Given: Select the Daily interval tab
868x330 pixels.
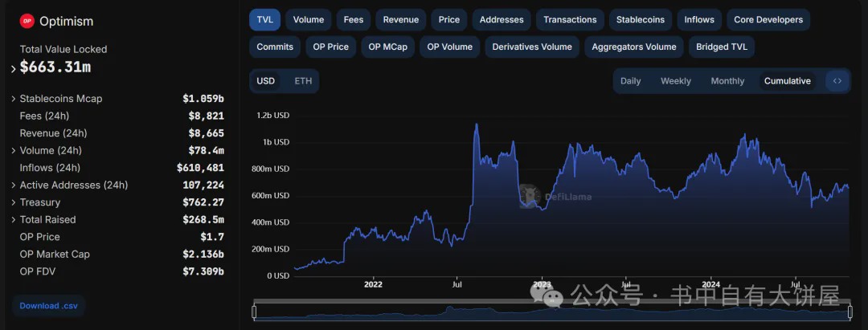Looking at the screenshot, I should [631, 81].
